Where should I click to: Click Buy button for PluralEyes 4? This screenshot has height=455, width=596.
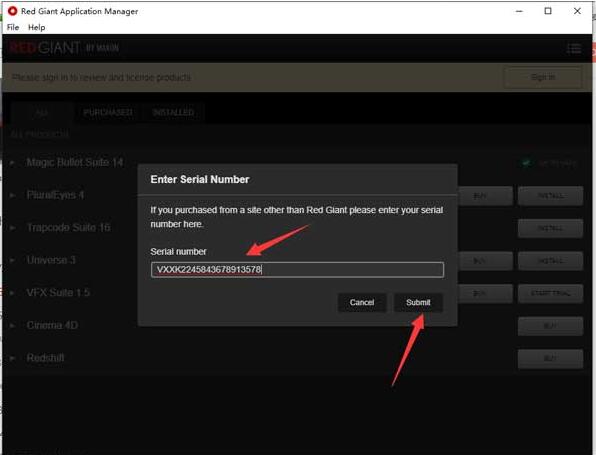pyautogui.click(x=485, y=196)
